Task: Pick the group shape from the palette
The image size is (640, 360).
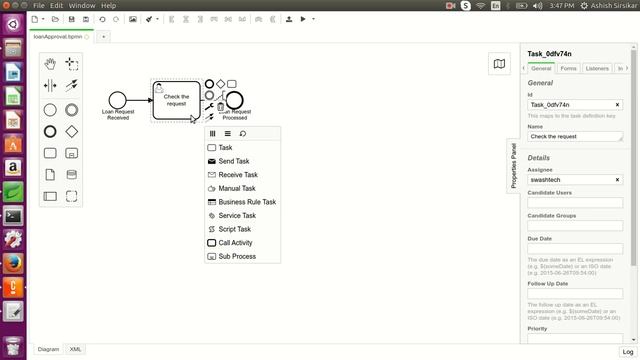Action: [x=71, y=196]
